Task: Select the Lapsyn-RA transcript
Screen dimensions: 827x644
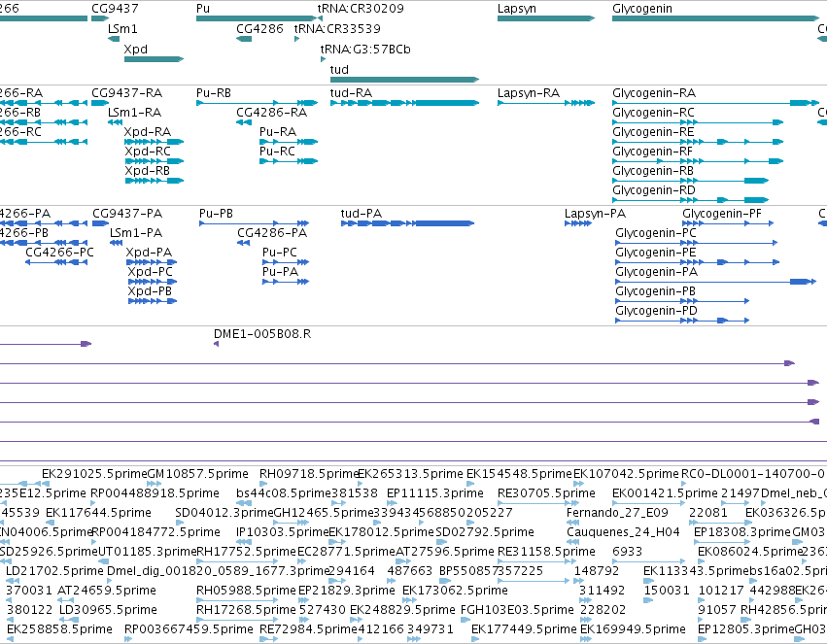Action: (528, 93)
